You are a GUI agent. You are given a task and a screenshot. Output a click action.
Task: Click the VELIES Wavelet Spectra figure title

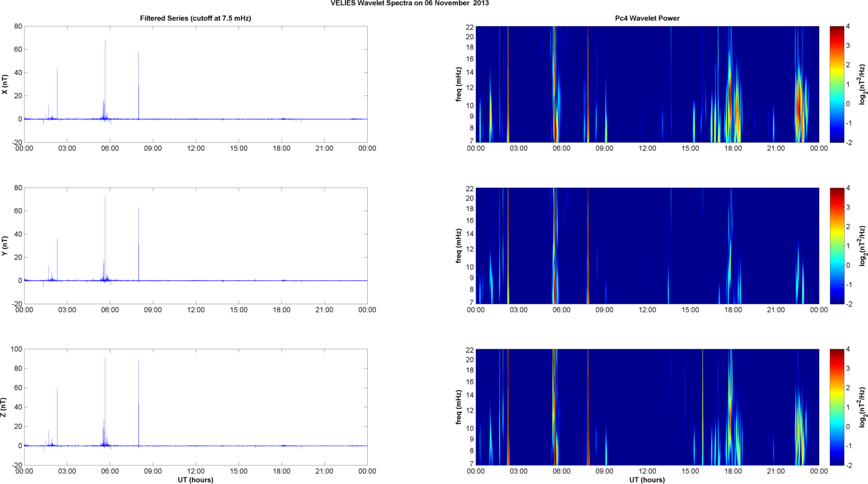409,3
